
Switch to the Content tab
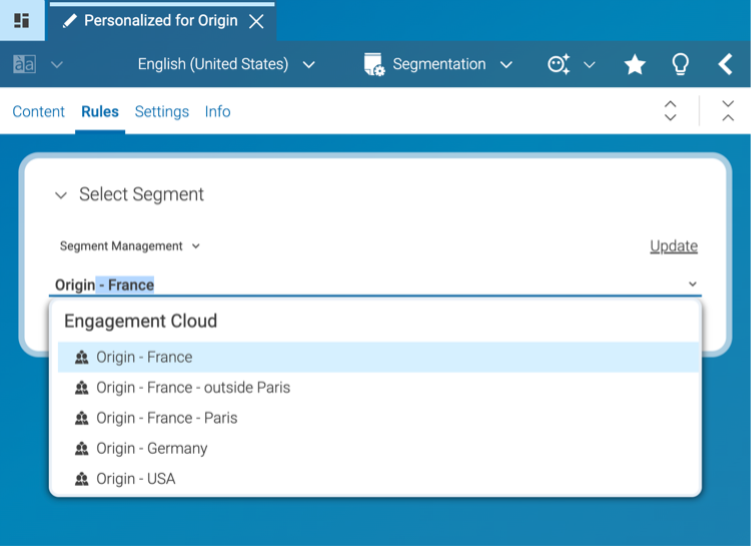(38, 112)
